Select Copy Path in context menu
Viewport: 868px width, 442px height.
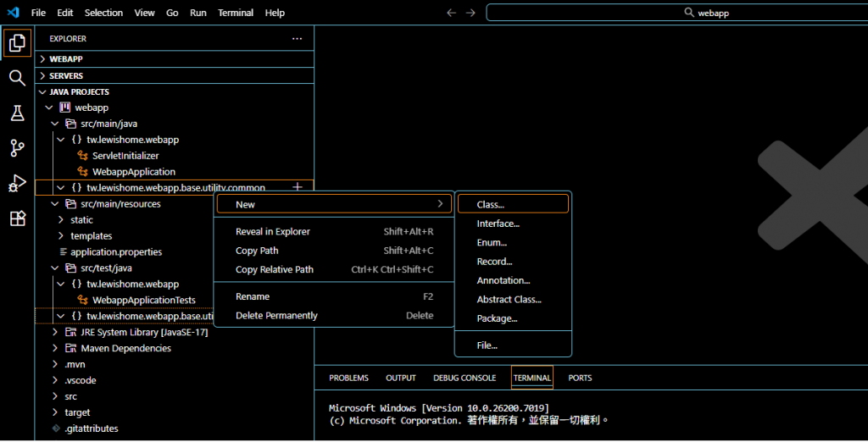pyautogui.click(x=334, y=251)
